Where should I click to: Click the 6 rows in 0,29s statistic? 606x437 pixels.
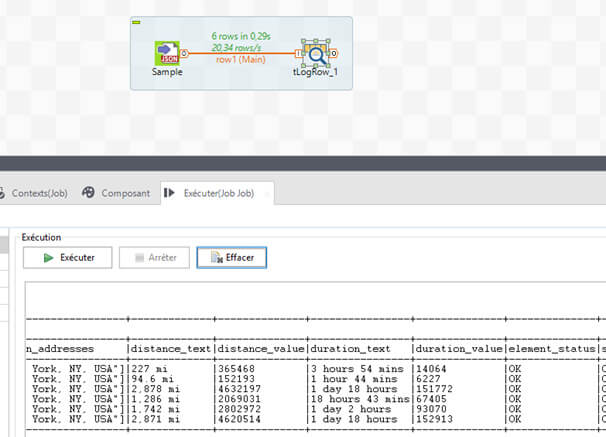pyautogui.click(x=241, y=36)
